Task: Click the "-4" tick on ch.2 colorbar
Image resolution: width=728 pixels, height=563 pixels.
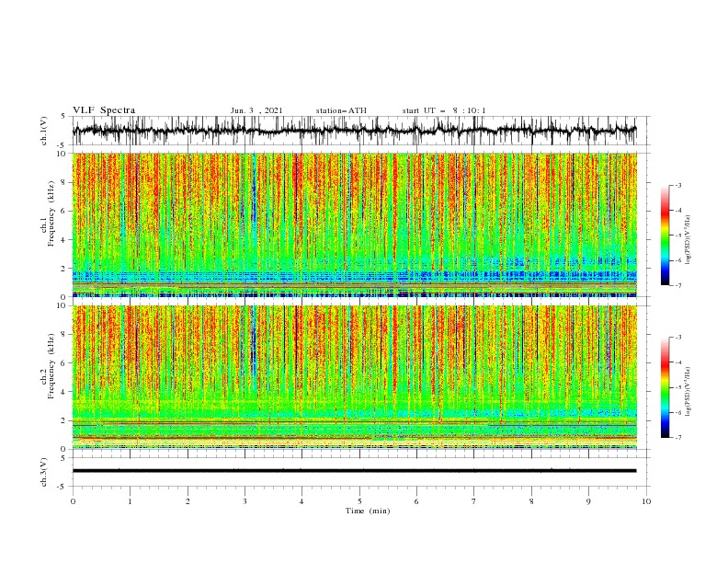Action: tap(677, 362)
